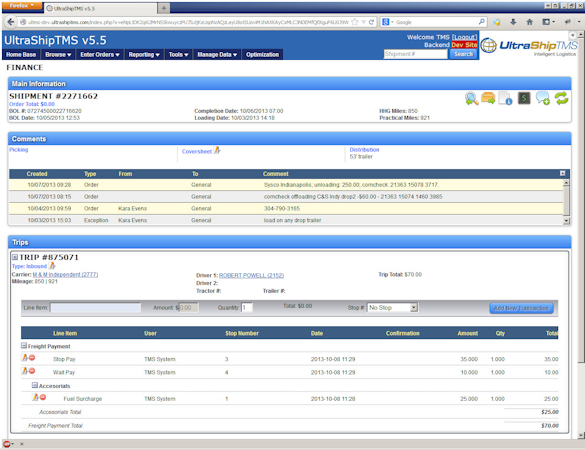Open the Enter Orders dropdown menu
Screen dimensions: 585x450
pyautogui.click(x=100, y=54)
